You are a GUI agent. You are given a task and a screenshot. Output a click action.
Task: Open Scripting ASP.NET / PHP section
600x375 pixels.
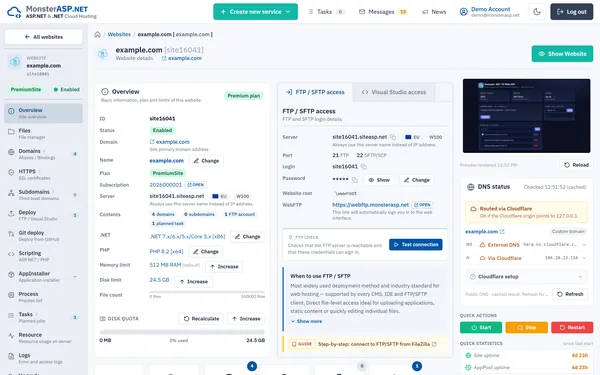point(43,256)
